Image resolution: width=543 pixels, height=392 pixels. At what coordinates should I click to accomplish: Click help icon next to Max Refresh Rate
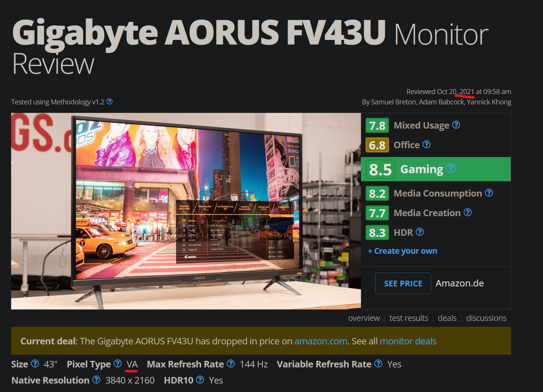(x=231, y=364)
